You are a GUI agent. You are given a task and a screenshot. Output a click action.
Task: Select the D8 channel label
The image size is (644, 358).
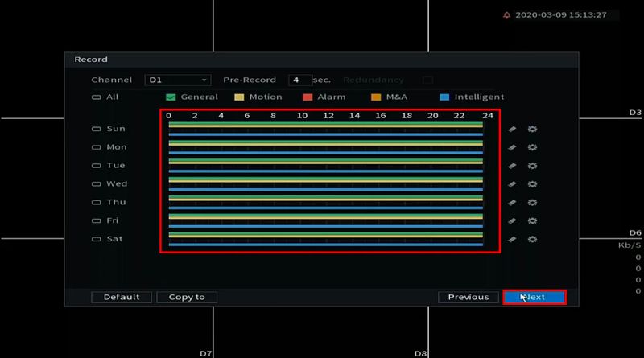420,353
